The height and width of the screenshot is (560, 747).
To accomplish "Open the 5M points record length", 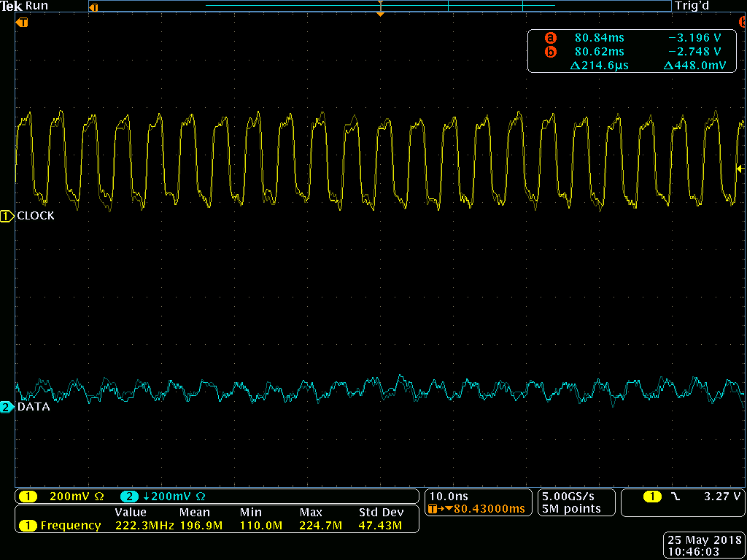I will pyautogui.click(x=570, y=509).
